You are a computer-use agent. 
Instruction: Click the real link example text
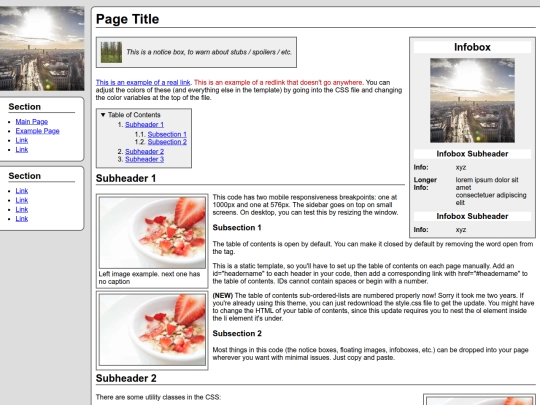pyautogui.click(x=143, y=82)
